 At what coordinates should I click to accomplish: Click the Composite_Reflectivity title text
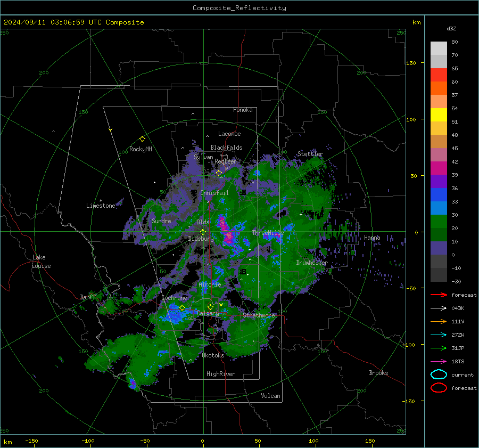[240, 8]
